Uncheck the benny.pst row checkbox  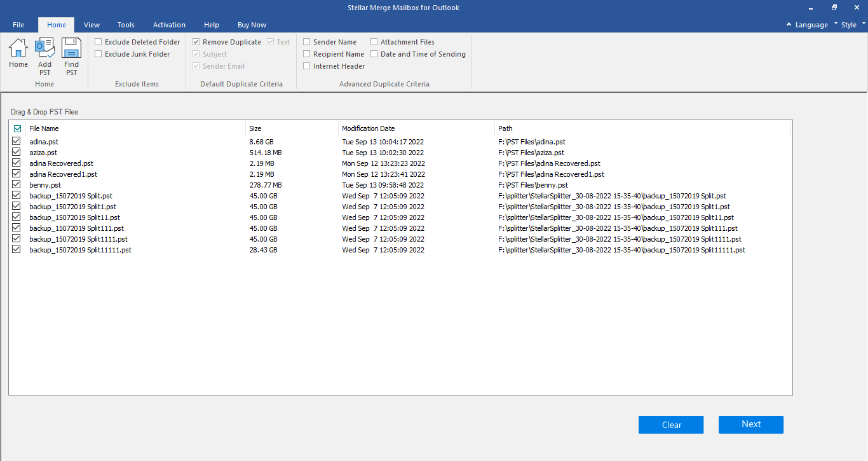click(x=17, y=184)
